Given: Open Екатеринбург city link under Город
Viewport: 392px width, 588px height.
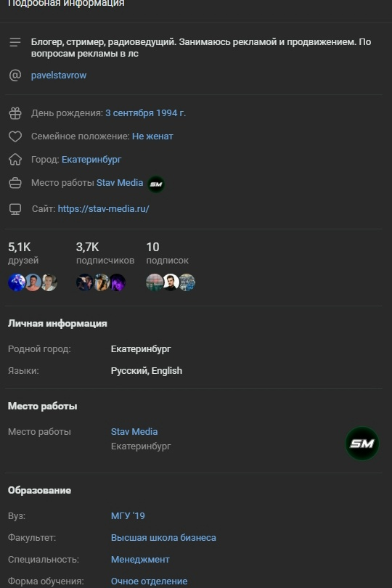Looking at the screenshot, I should pos(91,160).
